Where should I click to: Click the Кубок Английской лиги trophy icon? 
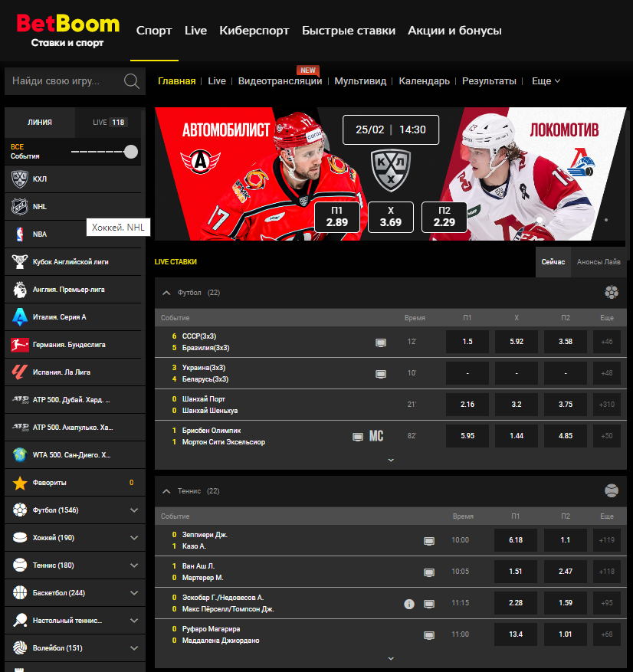coord(19,261)
